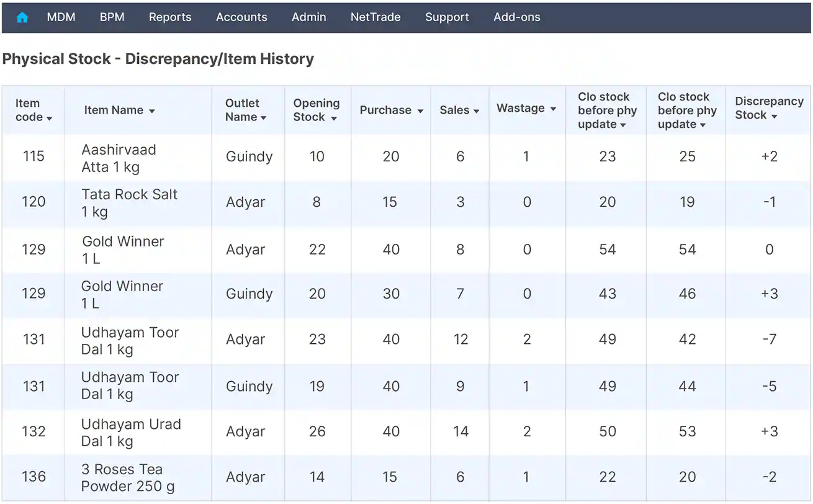Open the MDM menu
The width and height of the screenshot is (813, 504).
point(61,17)
